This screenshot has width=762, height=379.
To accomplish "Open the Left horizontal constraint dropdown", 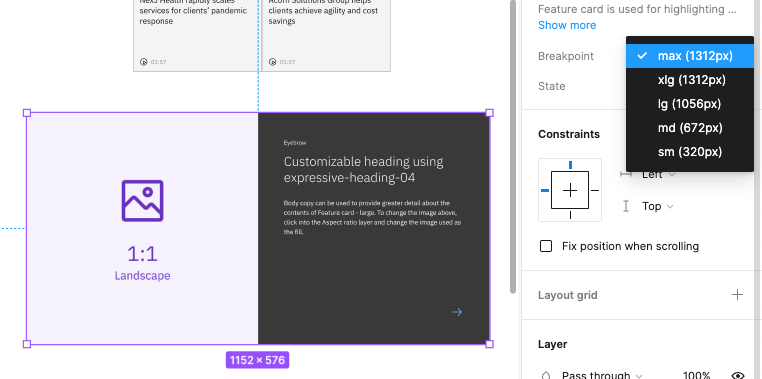I will coord(658,174).
